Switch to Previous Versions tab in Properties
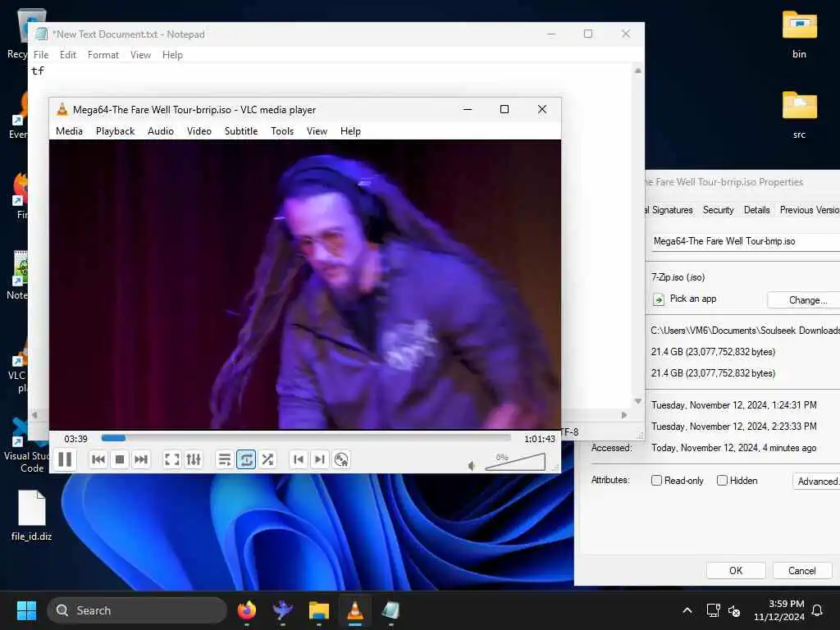Viewport: 840px width, 630px height. [x=809, y=210]
